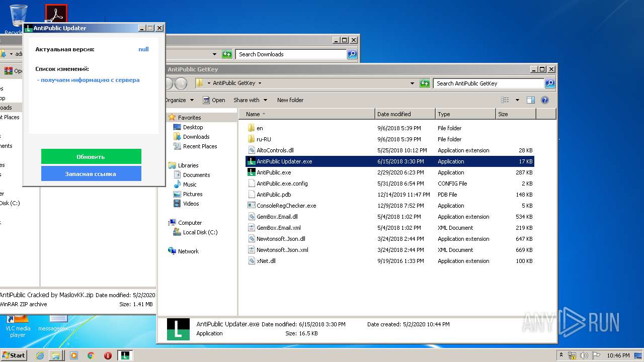Open the en folder
644x362 pixels.
[x=260, y=128]
